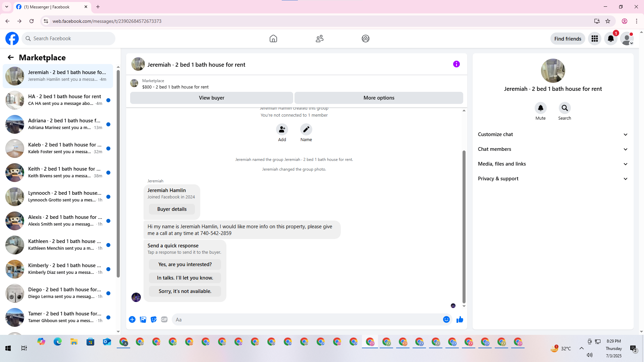Click the message input field
The width and height of the screenshot is (644, 362).
tap(307, 319)
